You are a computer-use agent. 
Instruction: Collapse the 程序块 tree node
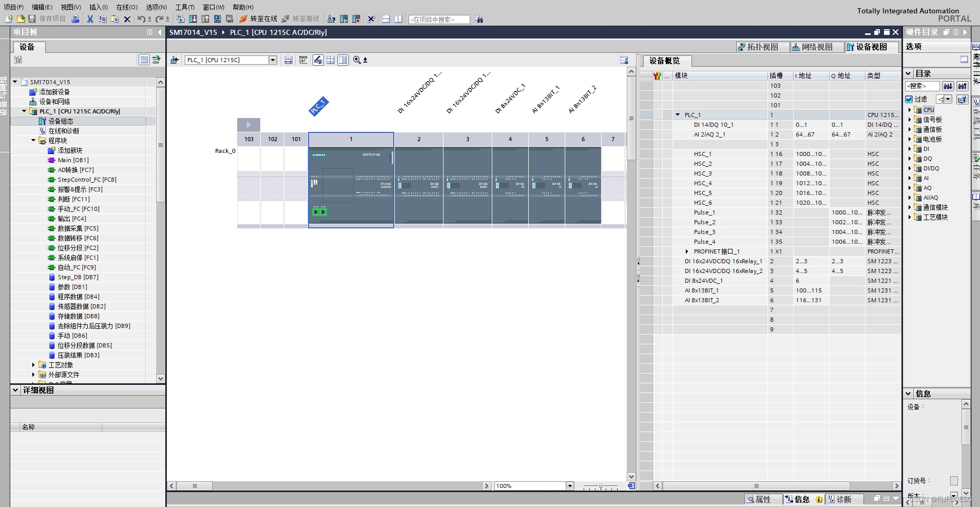(33, 141)
